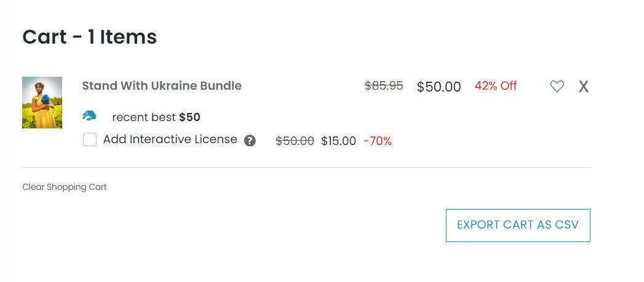
Task: Click the crossed-out $85.95 original price
Action: tap(384, 86)
